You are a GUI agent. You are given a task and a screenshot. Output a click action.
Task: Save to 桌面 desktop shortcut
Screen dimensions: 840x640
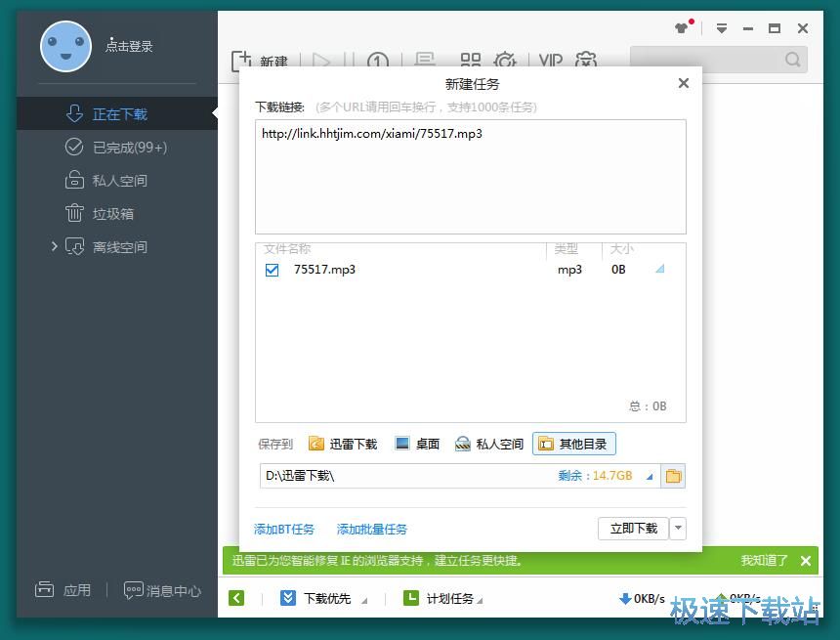click(x=417, y=444)
